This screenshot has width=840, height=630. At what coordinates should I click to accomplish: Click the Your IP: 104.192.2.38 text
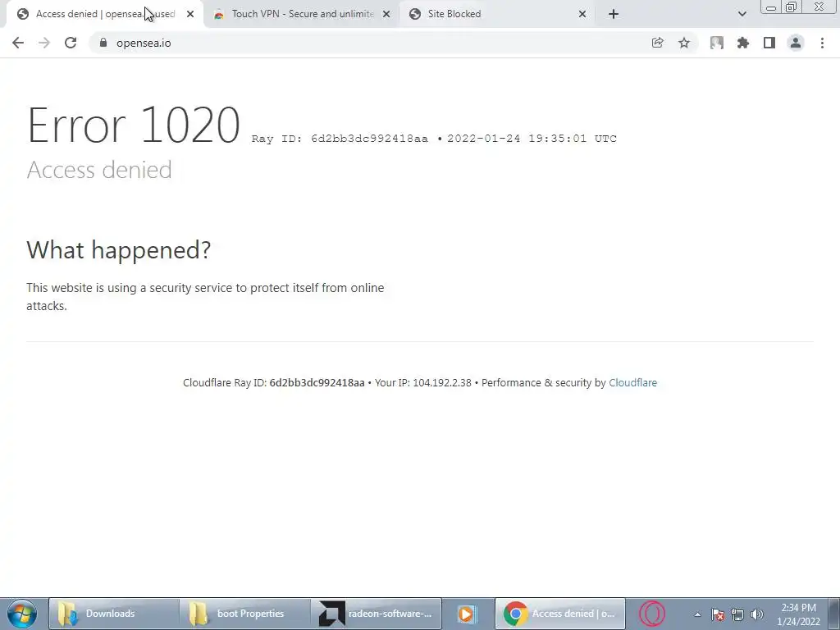pos(422,382)
